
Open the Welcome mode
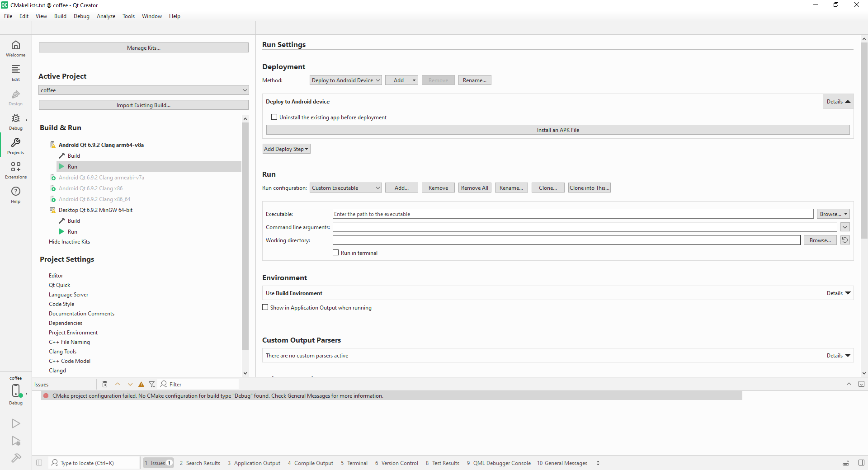(16, 48)
